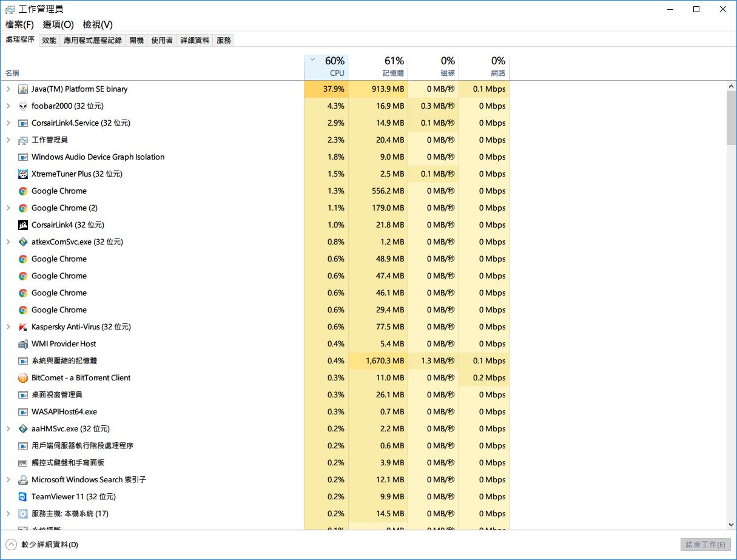Screen dimensions: 737x560
Task: Sort by the 磁碟 column header
Action: 433,67
